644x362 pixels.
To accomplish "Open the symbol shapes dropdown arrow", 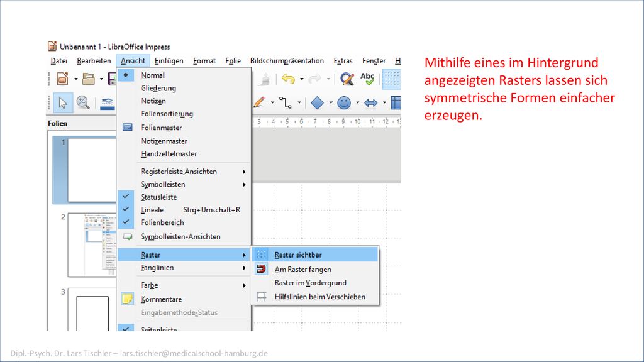I will [x=357, y=102].
